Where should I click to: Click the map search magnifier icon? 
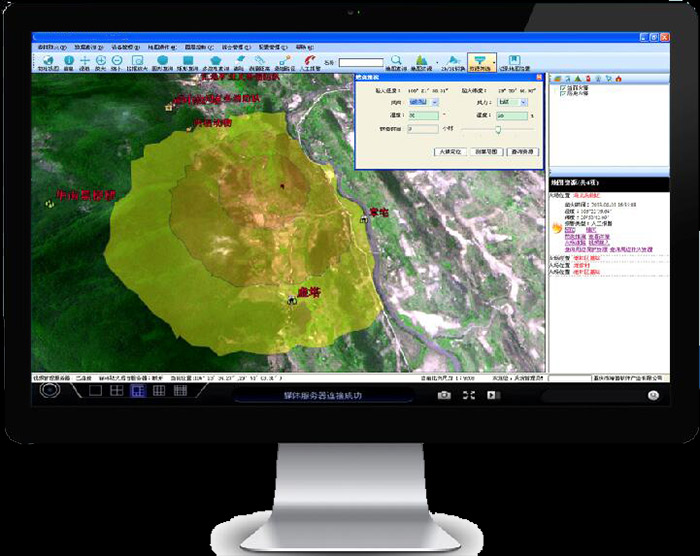pyautogui.click(x=396, y=60)
